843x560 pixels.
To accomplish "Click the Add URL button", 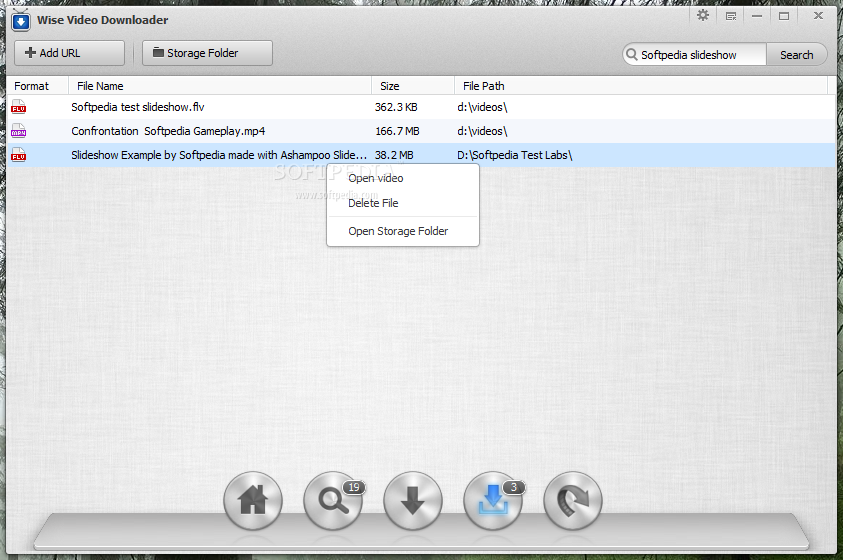I will (69, 53).
